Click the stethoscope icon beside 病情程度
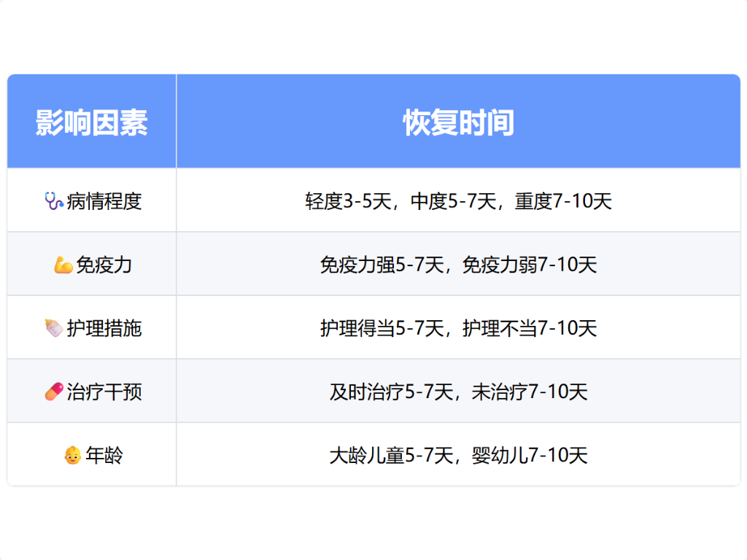Image resolution: width=747 pixels, height=560 pixels. (x=53, y=201)
